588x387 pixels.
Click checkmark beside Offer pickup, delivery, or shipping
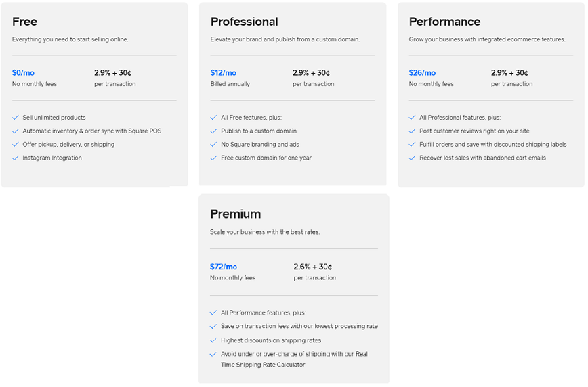click(x=16, y=145)
